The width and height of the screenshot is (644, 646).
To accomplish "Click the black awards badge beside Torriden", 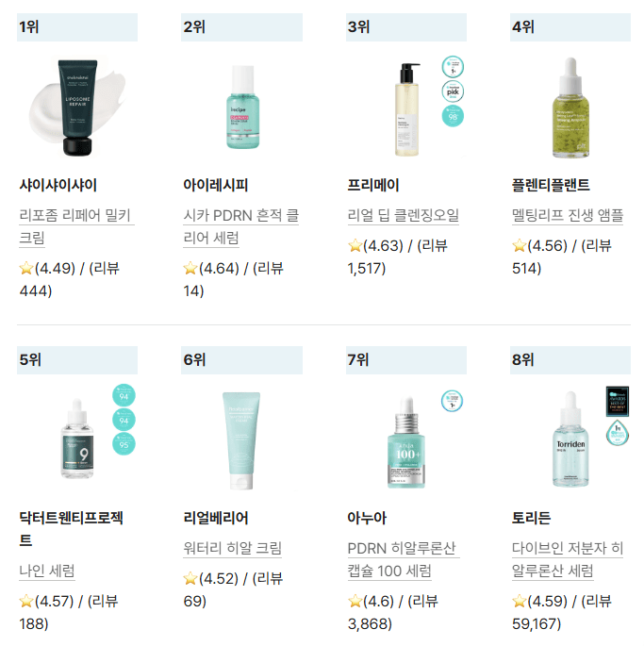I will [x=618, y=402].
